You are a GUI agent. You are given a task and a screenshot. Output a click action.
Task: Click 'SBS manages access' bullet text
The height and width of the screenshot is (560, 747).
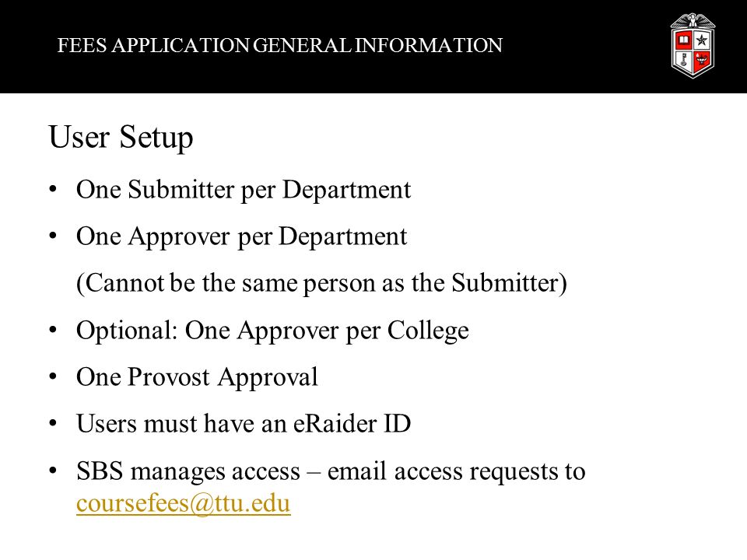[331, 471]
